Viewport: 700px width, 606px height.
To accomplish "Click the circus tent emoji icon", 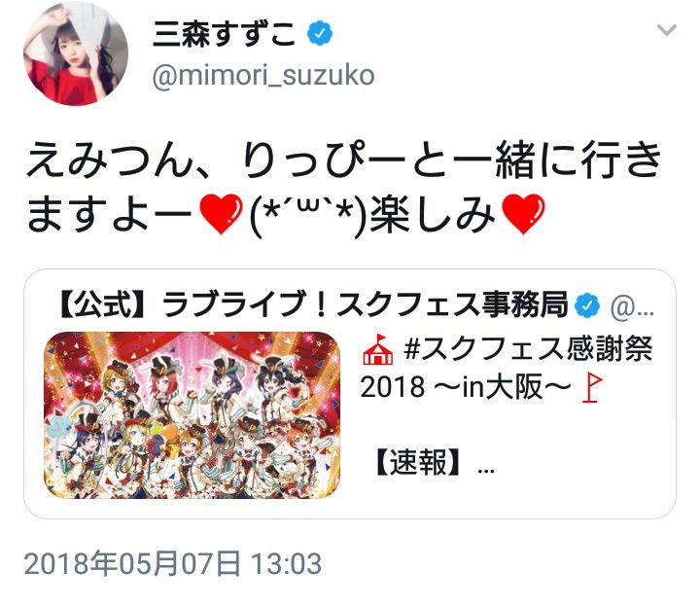I will [377, 349].
